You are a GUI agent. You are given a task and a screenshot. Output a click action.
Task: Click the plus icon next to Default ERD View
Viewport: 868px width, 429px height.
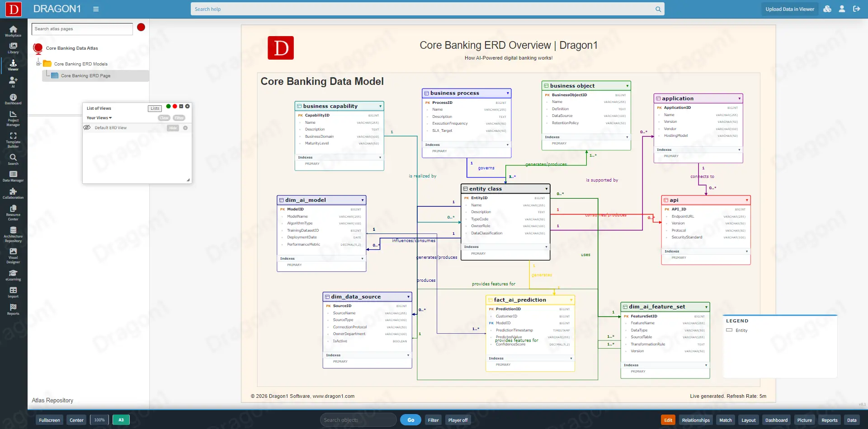185,128
